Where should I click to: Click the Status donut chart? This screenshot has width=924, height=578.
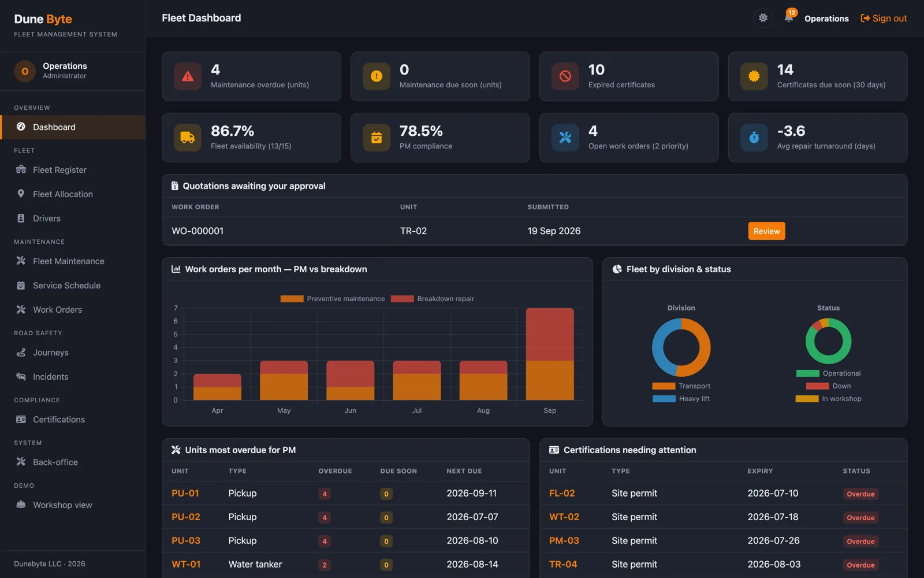pyautogui.click(x=828, y=341)
